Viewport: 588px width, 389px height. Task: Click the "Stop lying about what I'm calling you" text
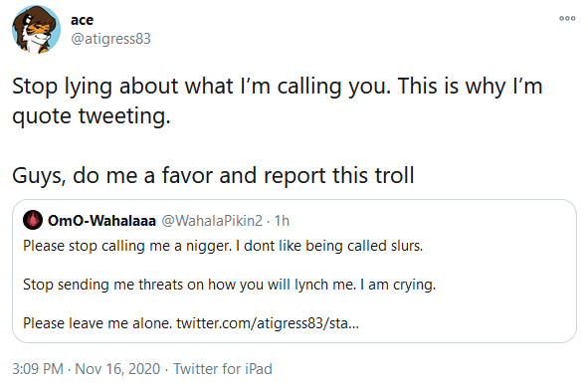(x=201, y=87)
